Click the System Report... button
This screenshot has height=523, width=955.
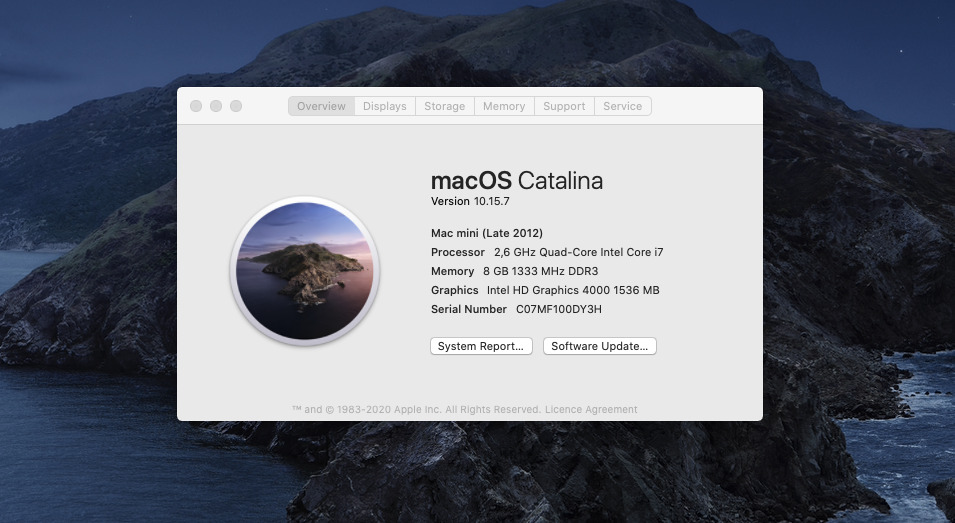pyautogui.click(x=481, y=346)
